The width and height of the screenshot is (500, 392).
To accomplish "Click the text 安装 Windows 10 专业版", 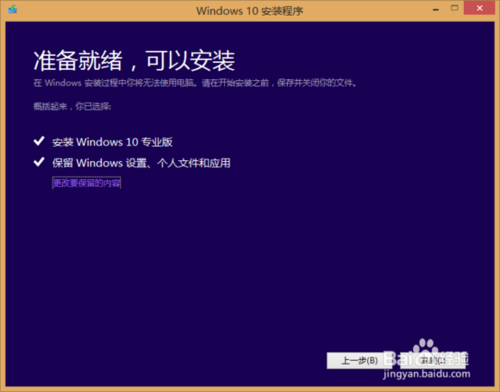I will click(112, 142).
